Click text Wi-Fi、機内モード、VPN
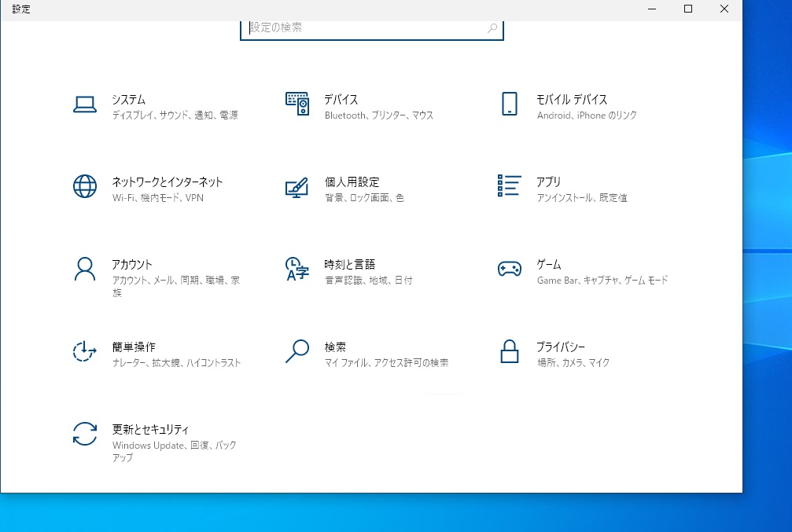The height and width of the screenshot is (532, 792). click(x=158, y=197)
